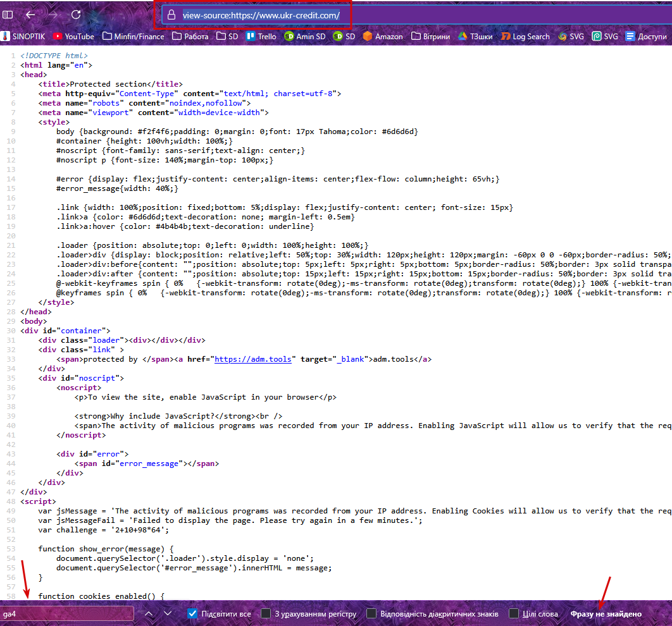Click the div id container line

(65, 331)
